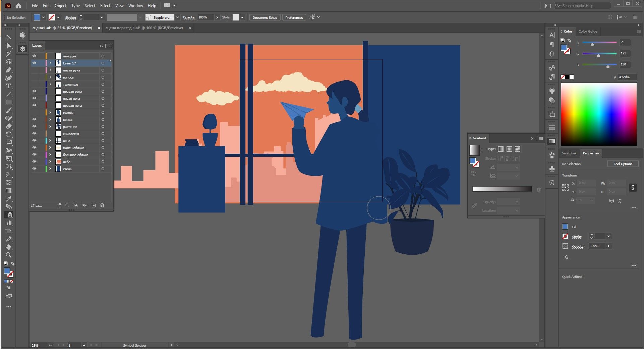
Task: Choose the Zoom tool
Action: [x=9, y=255]
